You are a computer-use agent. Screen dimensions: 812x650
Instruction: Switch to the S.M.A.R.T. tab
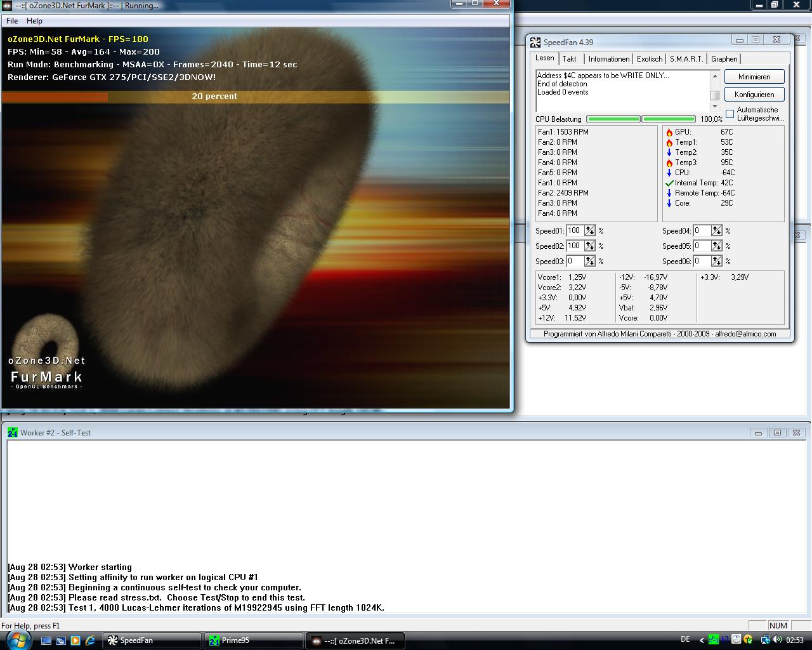point(686,58)
